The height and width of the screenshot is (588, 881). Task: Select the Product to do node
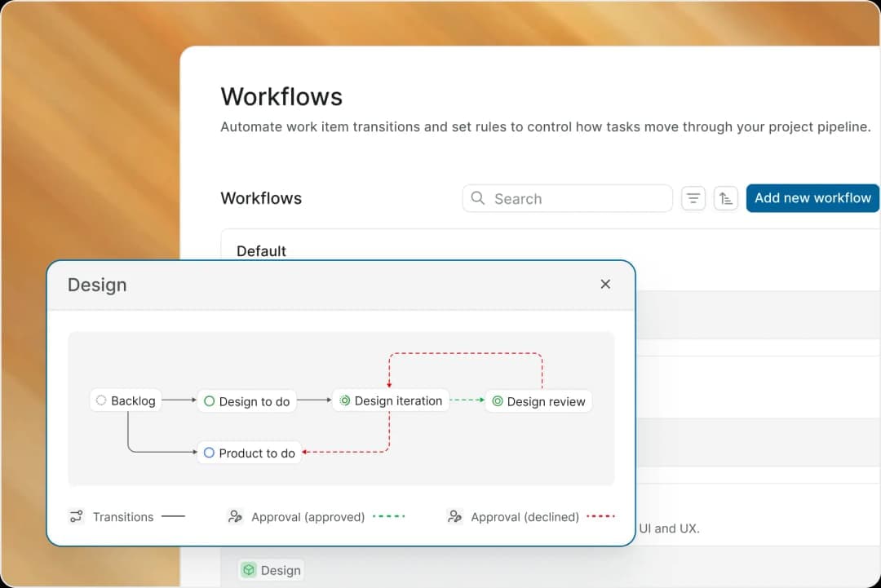pyautogui.click(x=249, y=453)
